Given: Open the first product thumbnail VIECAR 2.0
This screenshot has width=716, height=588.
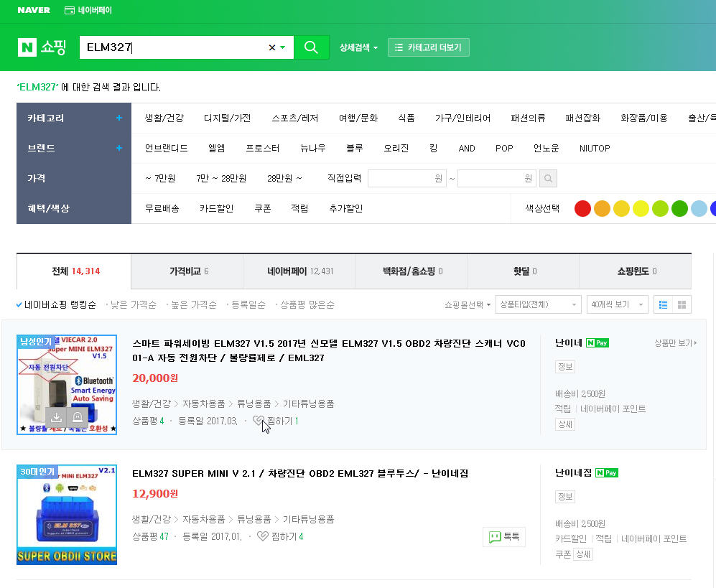Looking at the screenshot, I should coord(67,385).
